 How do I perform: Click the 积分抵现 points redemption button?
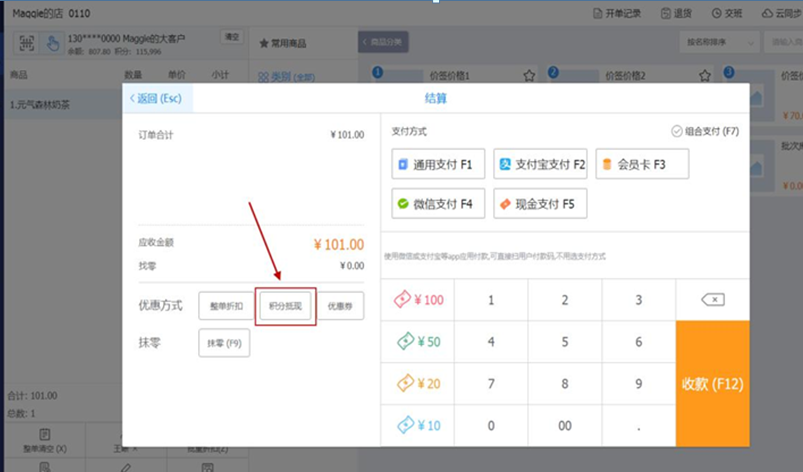point(286,306)
